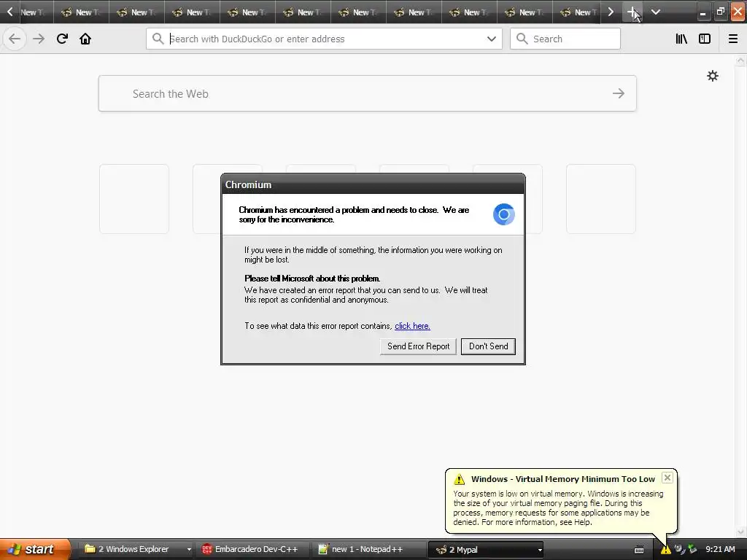This screenshot has width=747, height=560.
Task: Click the address bar magnifier icon
Action: [x=158, y=39]
